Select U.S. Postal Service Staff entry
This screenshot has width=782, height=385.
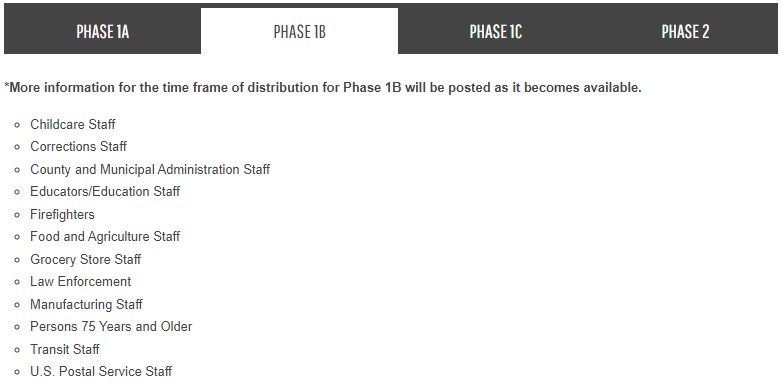point(101,372)
